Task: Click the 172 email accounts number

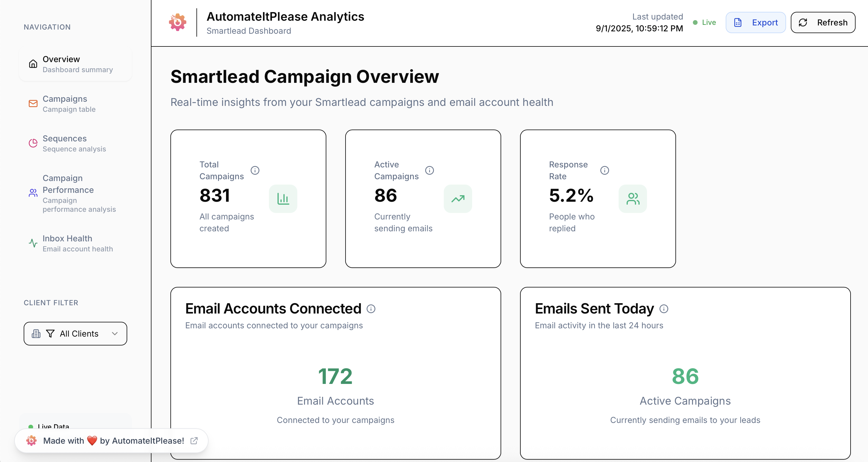Action: (x=335, y=376)
